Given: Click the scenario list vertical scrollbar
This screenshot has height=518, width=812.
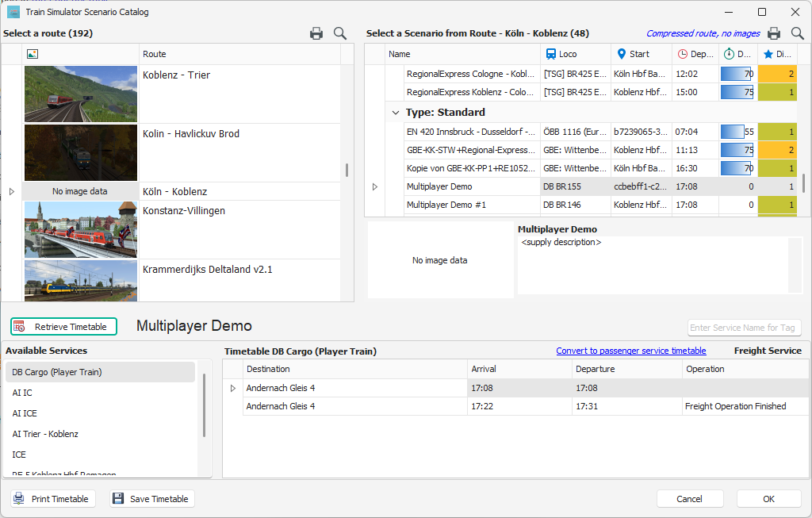Looking at the screenshot, I should click(x=804, y=183).
